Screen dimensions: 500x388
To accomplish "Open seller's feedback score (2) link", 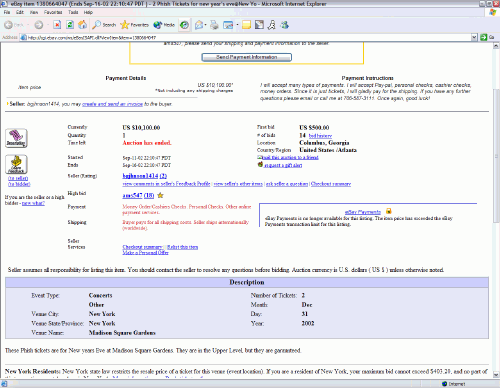I will coord(163,176).
